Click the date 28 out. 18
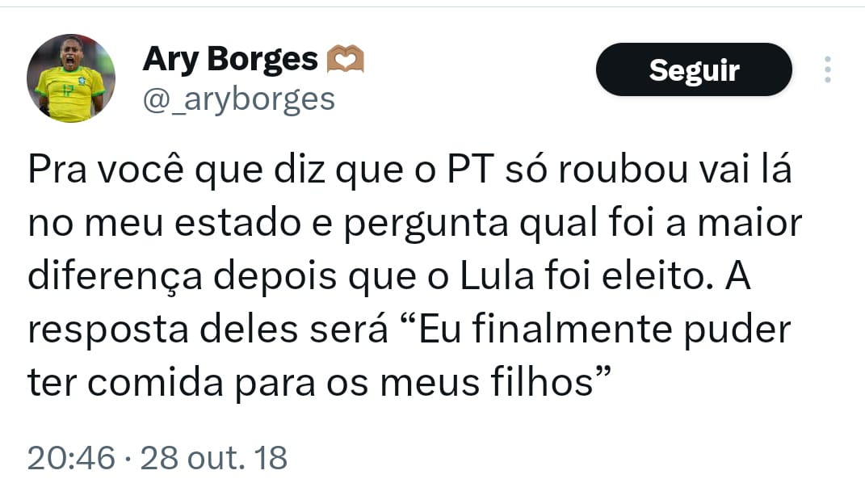The width and height of the screenshot is (865, 504). click(213, 458)
